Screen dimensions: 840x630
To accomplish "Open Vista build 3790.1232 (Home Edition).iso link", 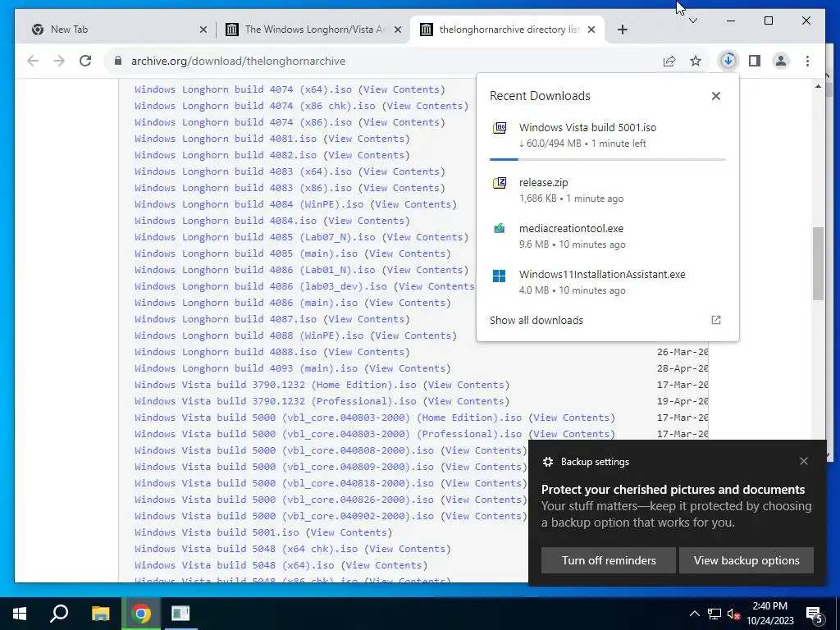I will coord(276,385).
